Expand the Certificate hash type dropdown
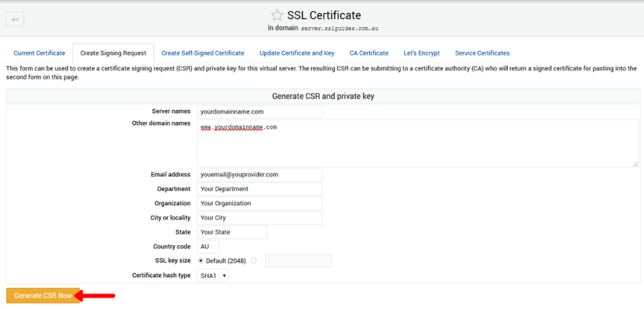Viewport: 644px width, 309px height. (213, 275)
